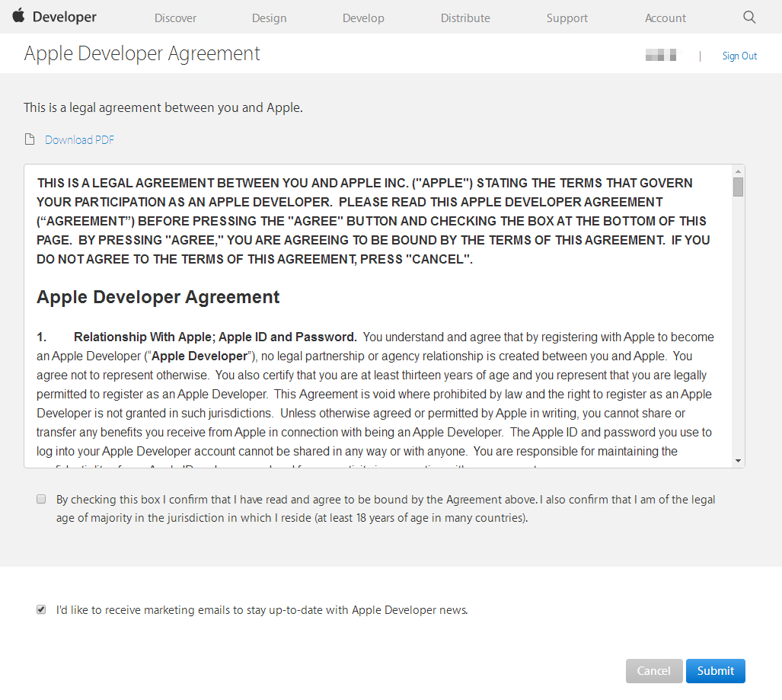Viewport: 782px width, 700px height.
Task: Open the Develop menu
Action: [363, 17]
